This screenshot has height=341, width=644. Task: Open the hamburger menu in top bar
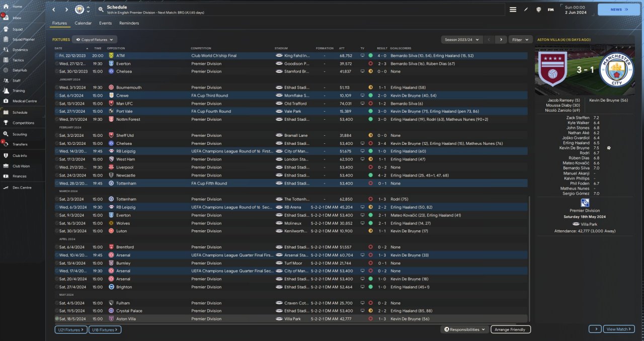513,10
